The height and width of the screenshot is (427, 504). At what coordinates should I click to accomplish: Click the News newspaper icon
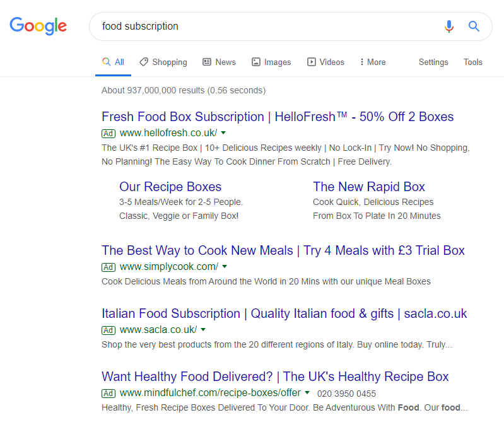(x=207, y=62)
